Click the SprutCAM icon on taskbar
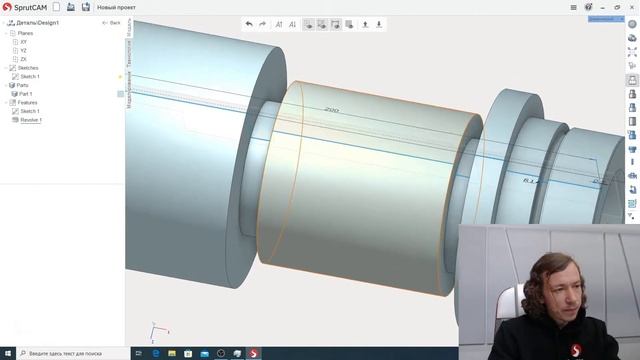The image size is (640, 360). click(253, 353)
